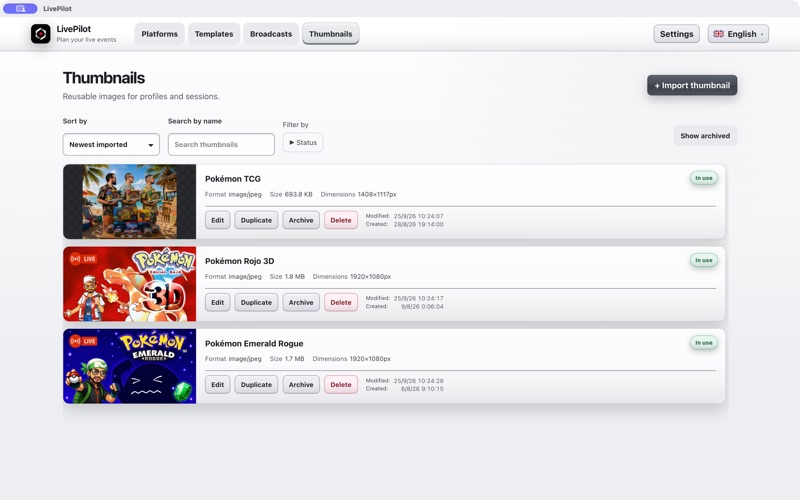Viewport: 800px width, 500px height.
Task: Select the Thumbnails tab
Action: pyautogui.click(x=331, y=34)
